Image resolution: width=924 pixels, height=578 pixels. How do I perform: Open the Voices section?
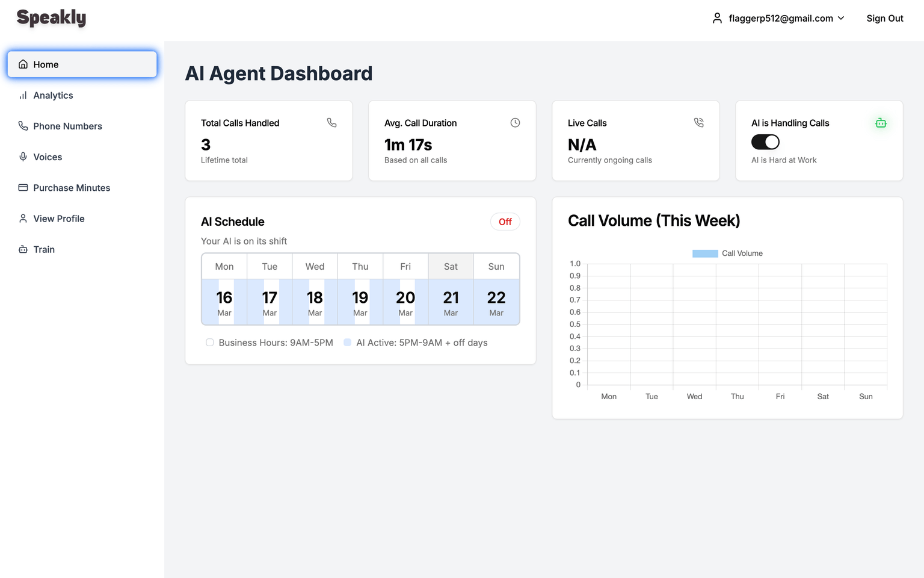point(82,157)
